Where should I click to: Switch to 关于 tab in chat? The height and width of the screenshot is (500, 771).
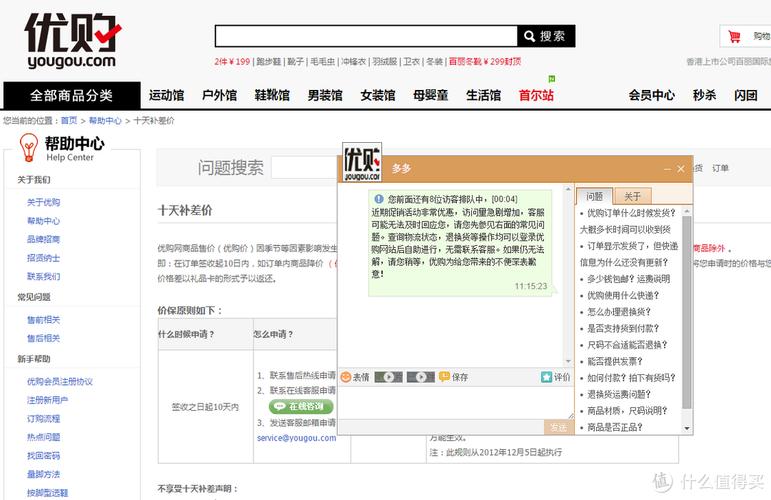[x=632, y=197]
